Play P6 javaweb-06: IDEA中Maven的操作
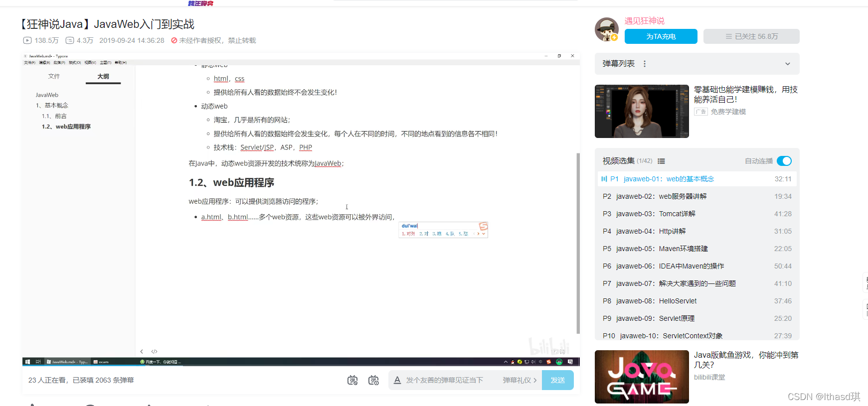Viewport: 868px width, 406px height. tap(697, 266)
